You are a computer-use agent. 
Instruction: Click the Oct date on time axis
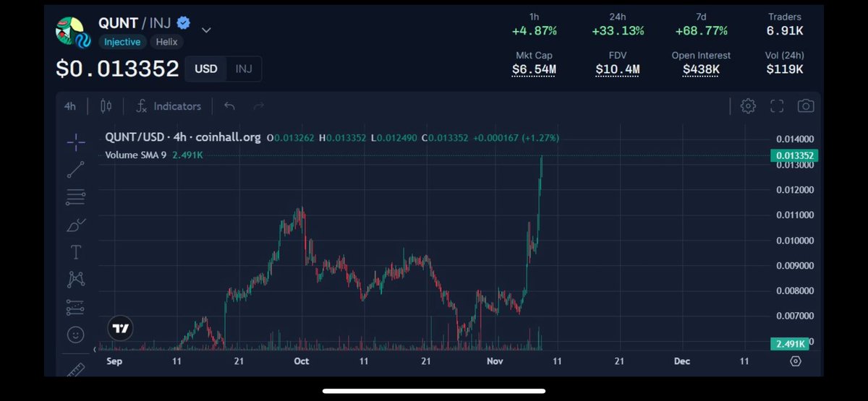[x=302, y=361]
